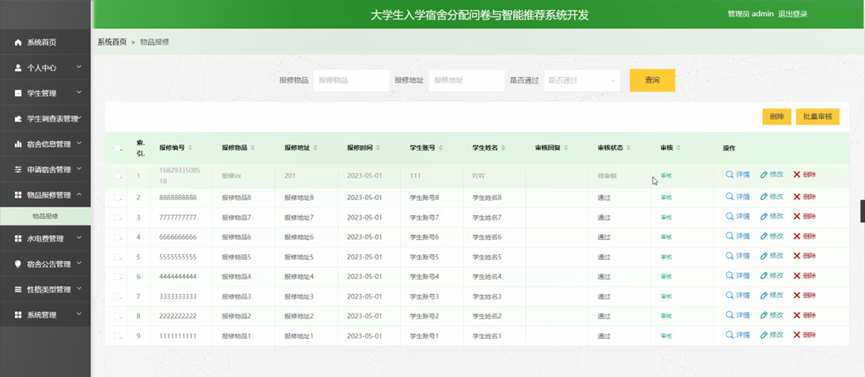
Task: Expand the 个人中心 menu chevron
Action: (x=79, y=67)
